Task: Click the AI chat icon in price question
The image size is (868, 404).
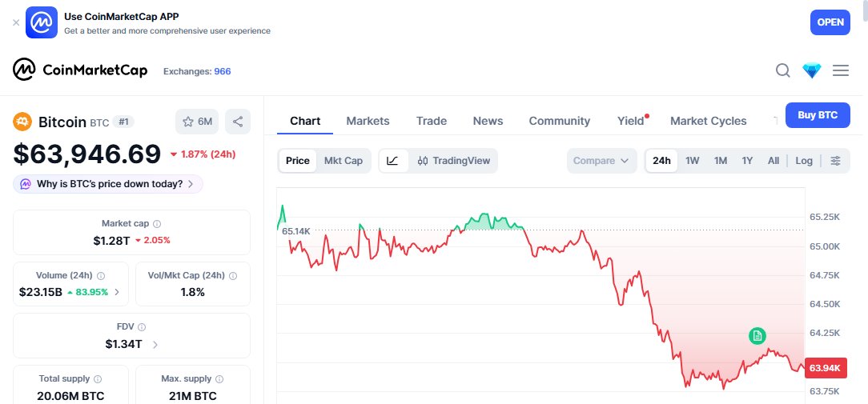Action: point(26,184)
